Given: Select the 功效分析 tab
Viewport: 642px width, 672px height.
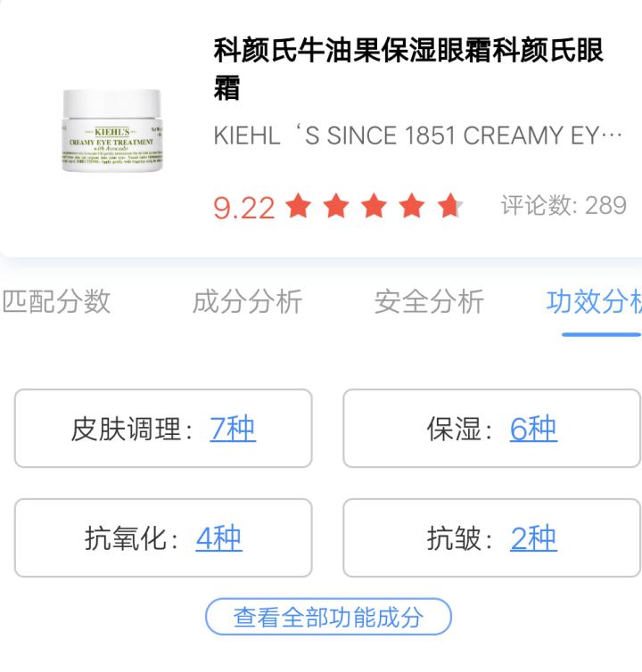Looking at the screenshot, I should 594,302.
